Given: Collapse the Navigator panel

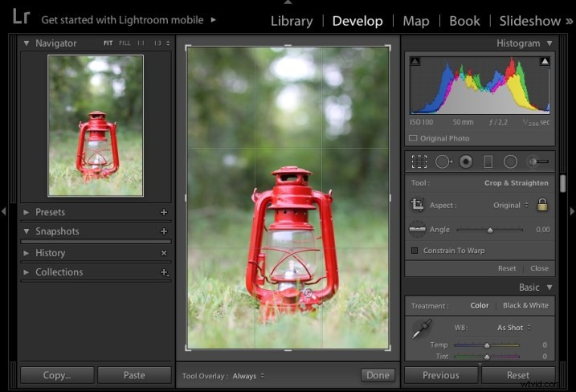Looking at the screenshot, I should [27, 43].
